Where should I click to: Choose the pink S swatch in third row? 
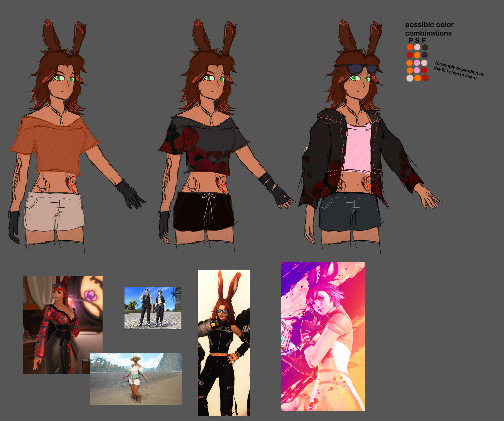point(417,63)
